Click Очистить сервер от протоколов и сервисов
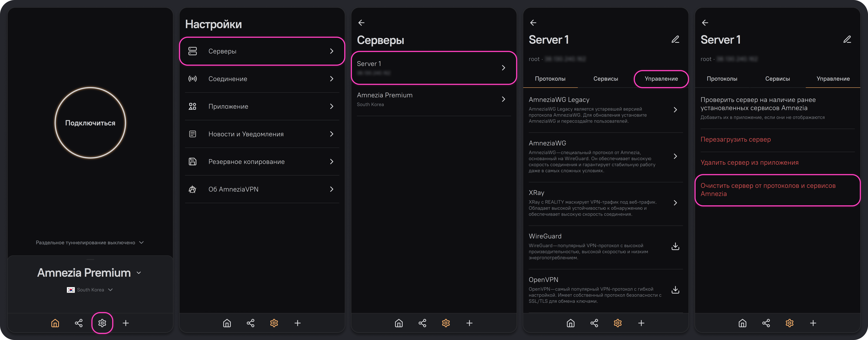This screenshot has height=340, width=868. click(x=768, y=190)
